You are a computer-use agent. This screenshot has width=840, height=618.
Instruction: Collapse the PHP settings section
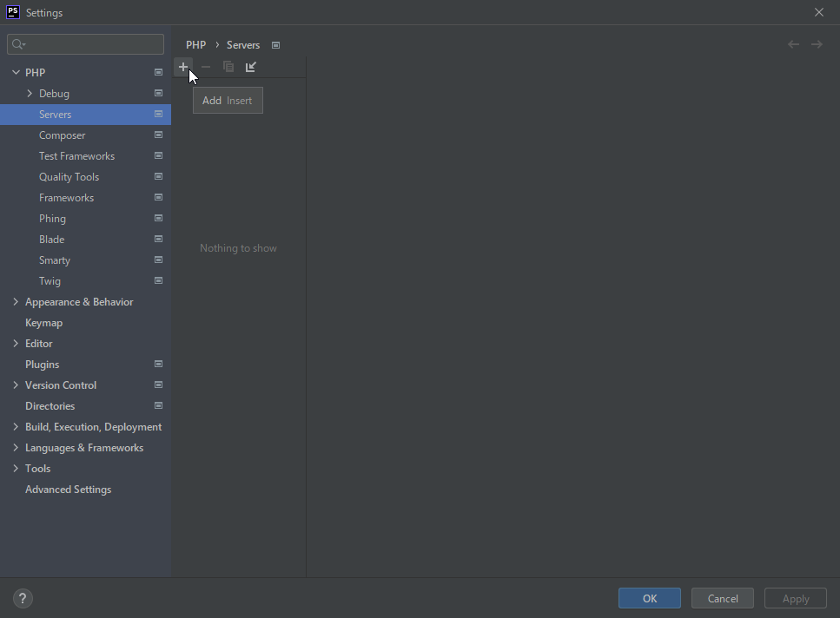point(16,73)
